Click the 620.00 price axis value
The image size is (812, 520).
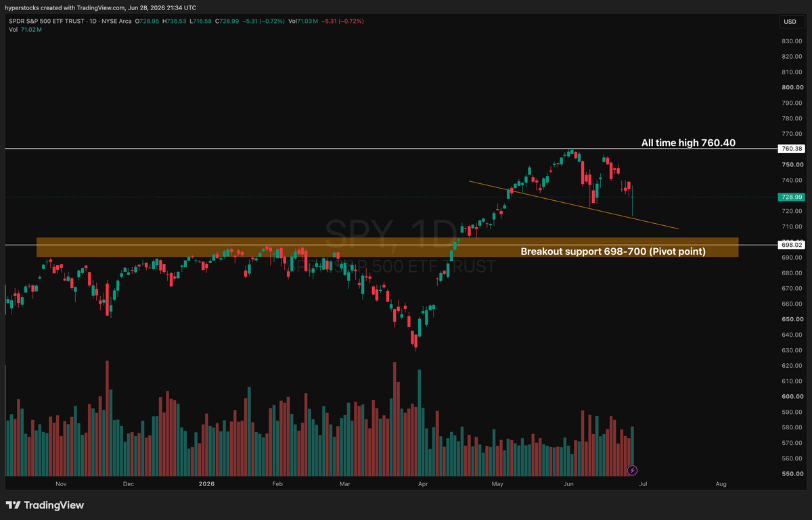pos(792,366)
